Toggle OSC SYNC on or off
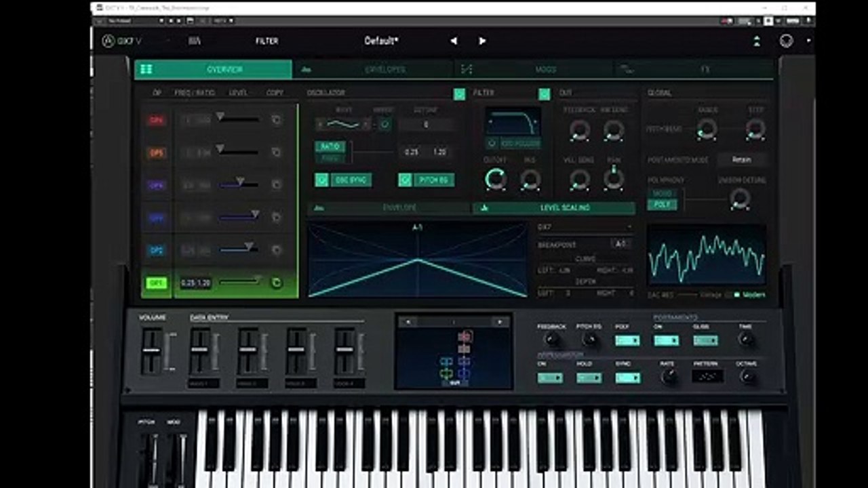The width and height of the screenshot is (868, 488). [343, 180]
